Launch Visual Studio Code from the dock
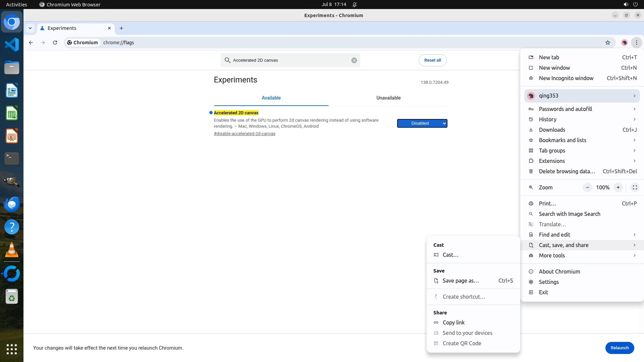 coord(12,45)
